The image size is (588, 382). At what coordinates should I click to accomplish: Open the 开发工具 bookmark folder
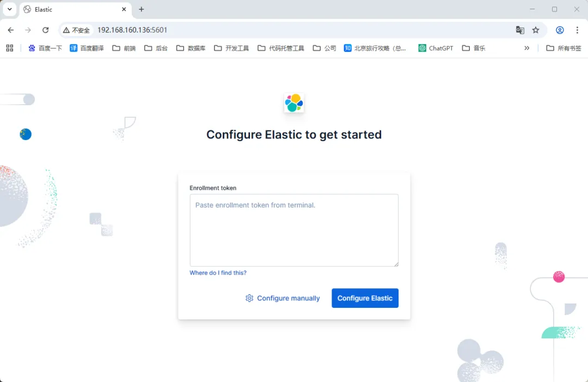pyautogui.click(x=231, y=48)
